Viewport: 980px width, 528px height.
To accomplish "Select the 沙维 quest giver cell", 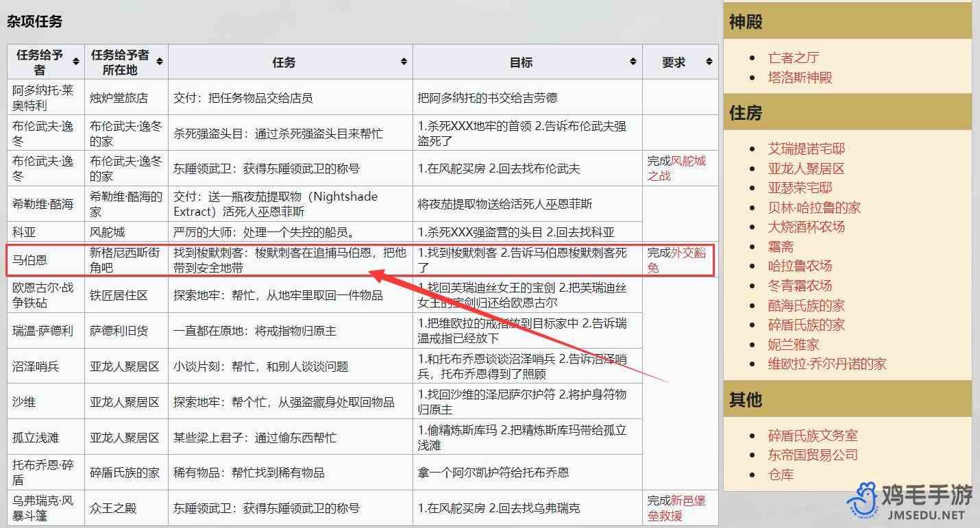I will coord(46,402).
